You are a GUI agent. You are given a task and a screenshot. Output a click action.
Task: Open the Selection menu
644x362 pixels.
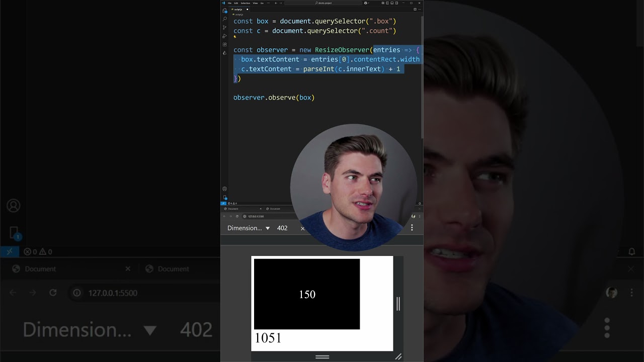tap(246, 3)
